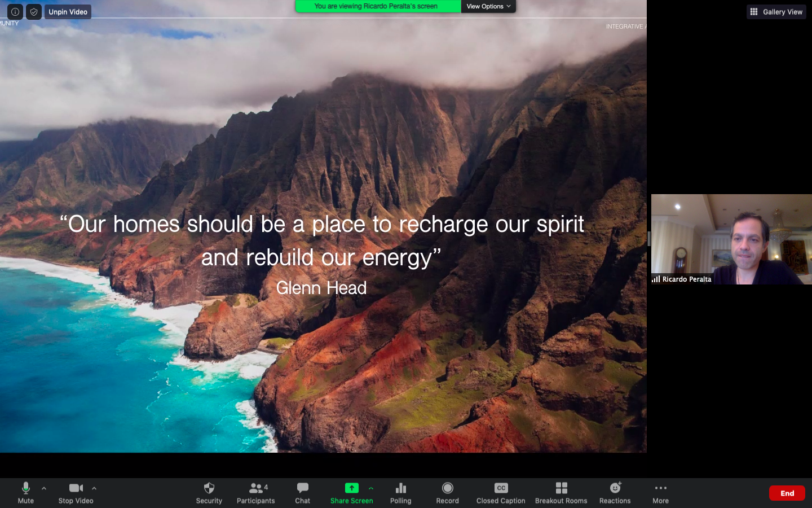This screenshot has width=812, height=508.
Task: Unpin the video with Unpin Video button
Action: point(68,11)
